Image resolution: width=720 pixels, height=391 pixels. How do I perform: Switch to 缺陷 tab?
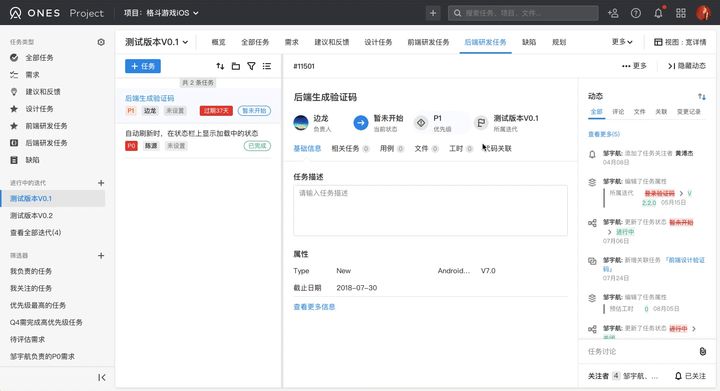(x=529, y=42)
